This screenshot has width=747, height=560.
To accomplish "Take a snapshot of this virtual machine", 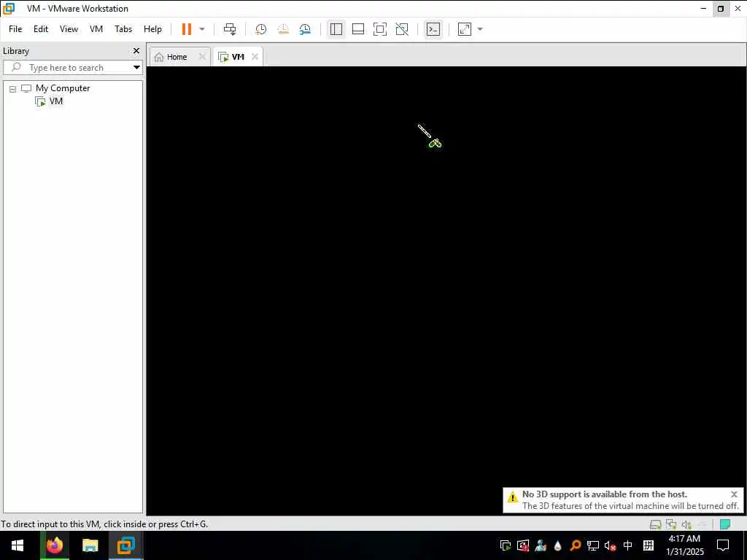I will coord(260,29).
